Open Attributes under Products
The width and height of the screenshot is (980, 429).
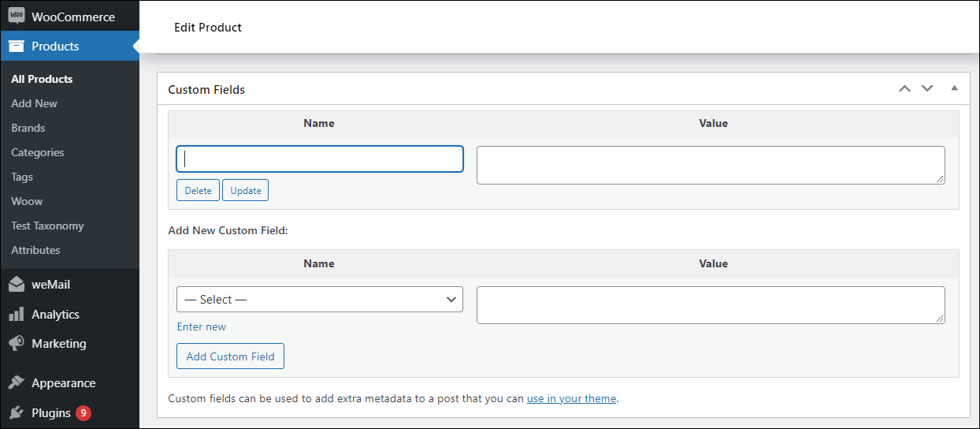click(x=35, y=250)
